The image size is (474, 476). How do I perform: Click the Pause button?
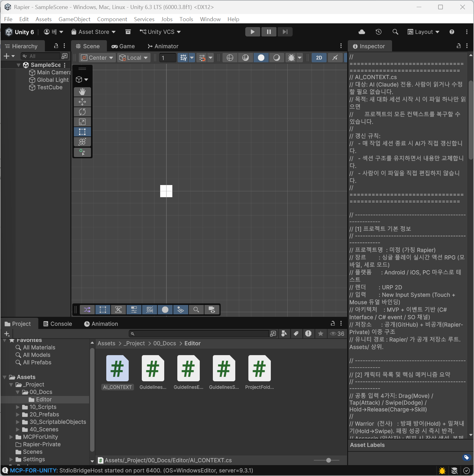tap(269, 32)
